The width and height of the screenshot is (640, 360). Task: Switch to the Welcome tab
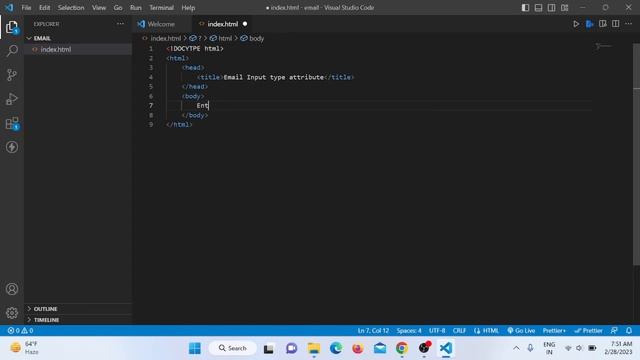(x=161, y=24)
